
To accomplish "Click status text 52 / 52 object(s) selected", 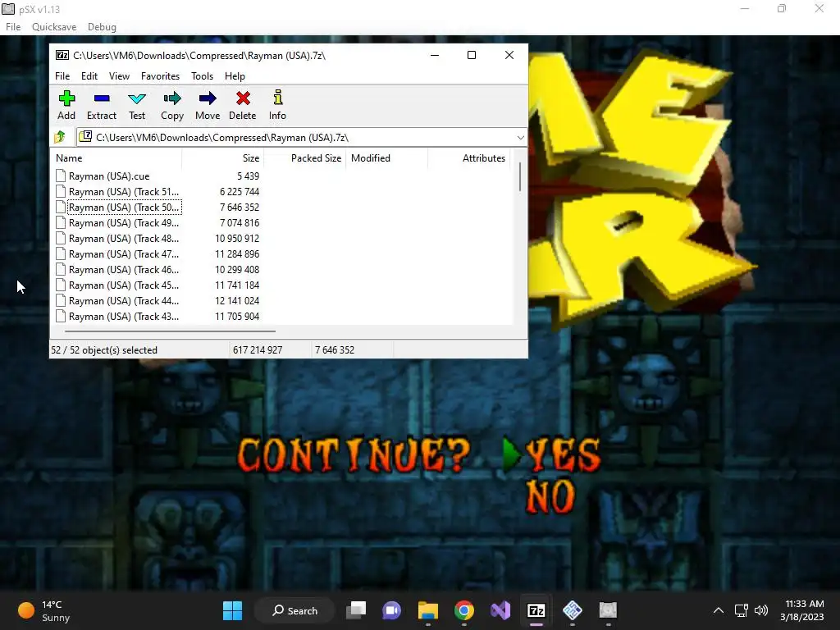I will pos(104,349).
